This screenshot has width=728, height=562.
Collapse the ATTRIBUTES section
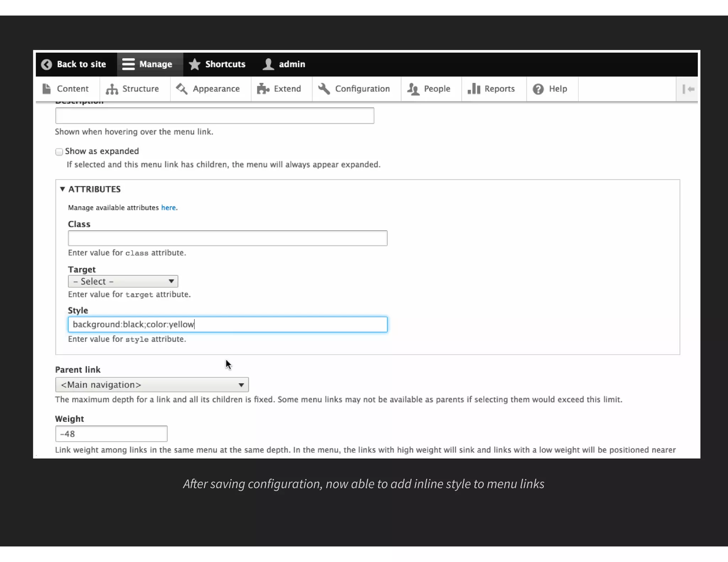(x=90, y=189)
